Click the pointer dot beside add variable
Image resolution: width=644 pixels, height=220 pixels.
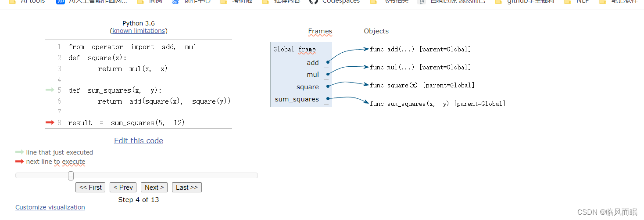[x=328, y=63]
